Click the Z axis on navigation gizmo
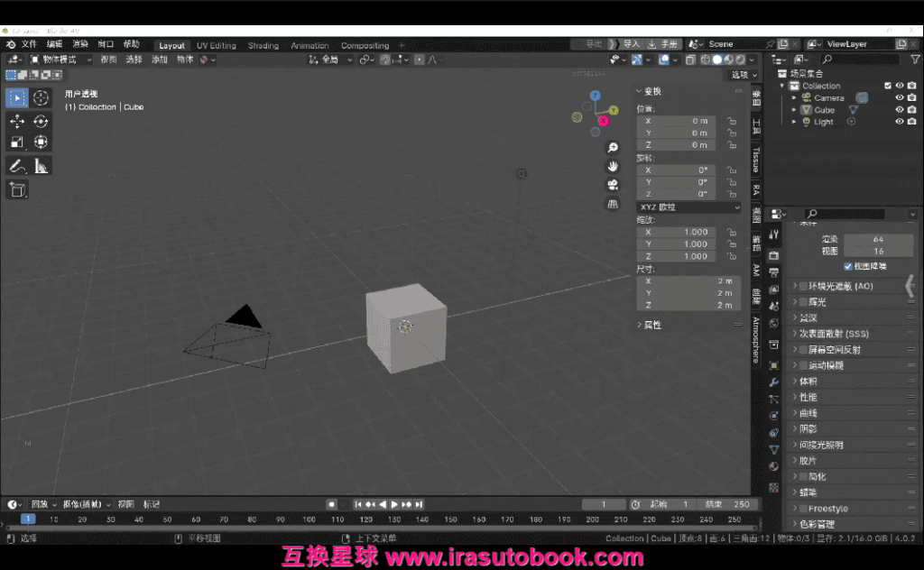Image resolution: width=924 pixels, height=570 pixels. (596, 96)
